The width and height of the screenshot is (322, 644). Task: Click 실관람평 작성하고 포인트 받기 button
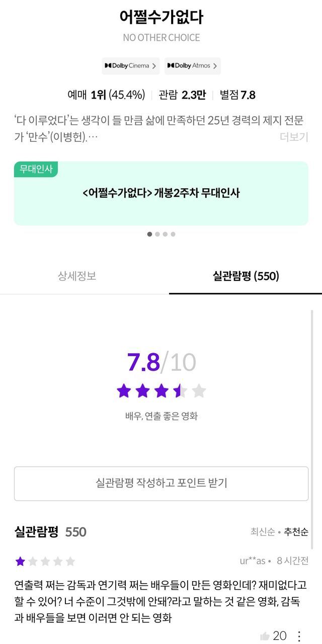point(161,483)
